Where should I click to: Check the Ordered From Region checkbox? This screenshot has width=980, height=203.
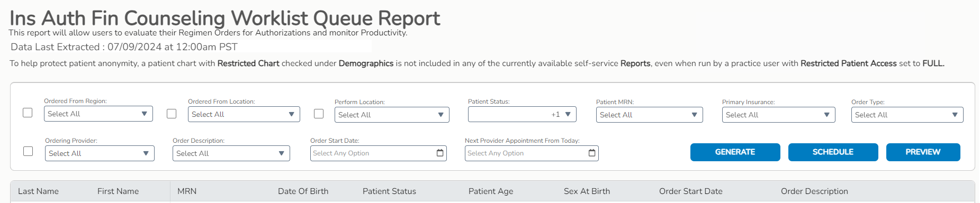pos(28,113)
